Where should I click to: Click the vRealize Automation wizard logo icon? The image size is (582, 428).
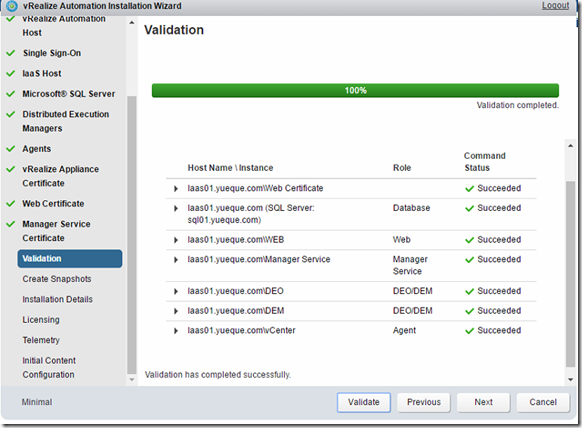(12, 6)
